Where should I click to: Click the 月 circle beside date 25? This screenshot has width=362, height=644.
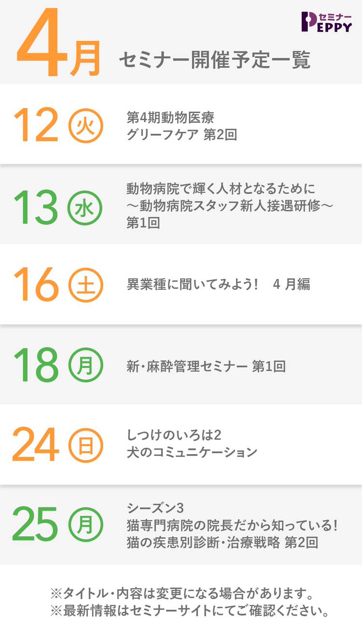pos(85,525)
